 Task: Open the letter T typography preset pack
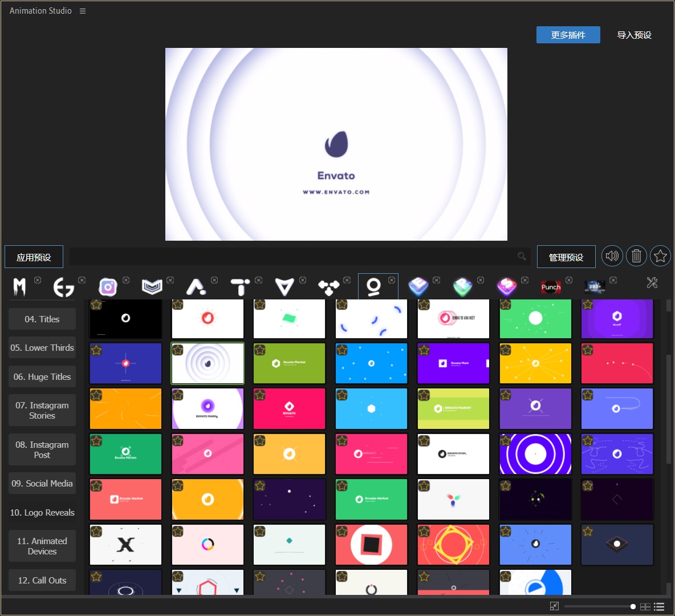tap(240, 287)
